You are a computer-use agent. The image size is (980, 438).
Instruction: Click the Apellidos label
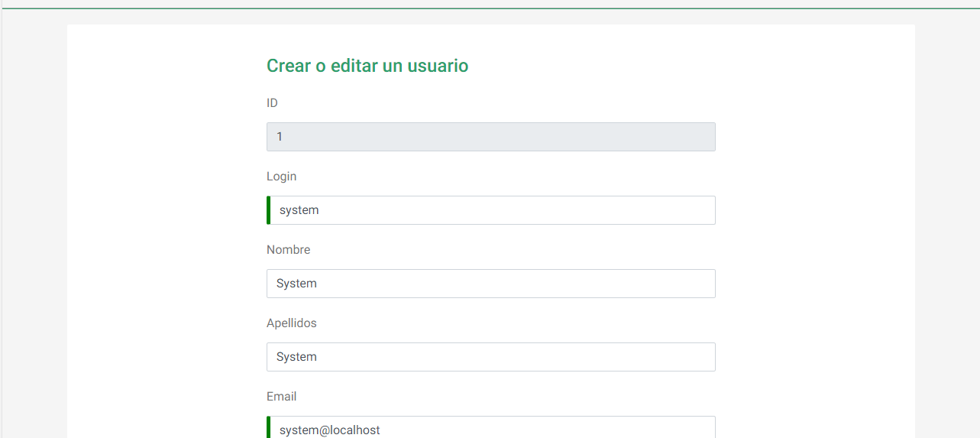coord(291,323)
